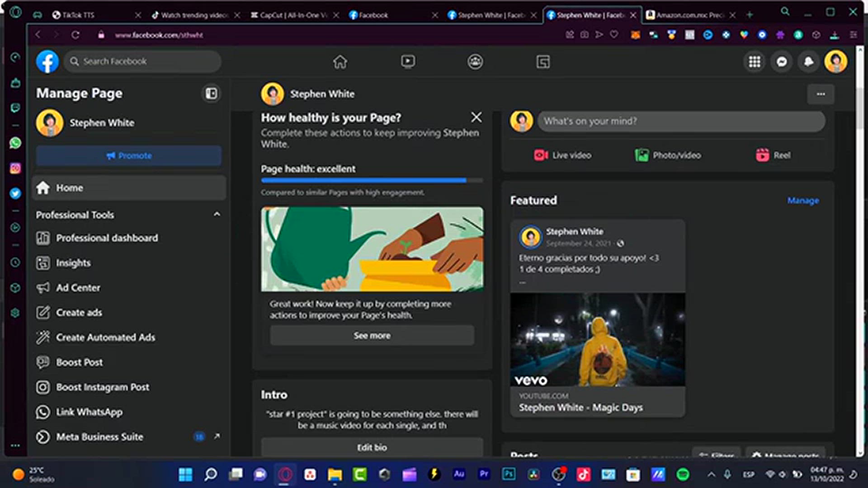
Task: Toggle the Manage Page sidebar panel
Action: pos(211,94)
